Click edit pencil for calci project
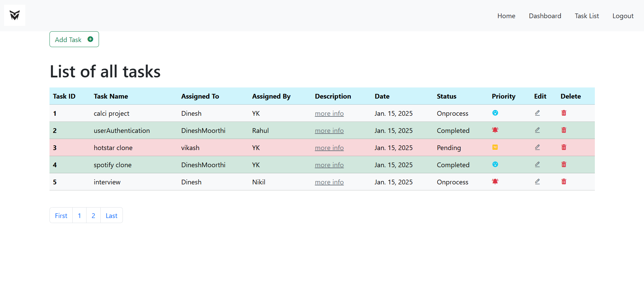 click(x=537, y=113)
